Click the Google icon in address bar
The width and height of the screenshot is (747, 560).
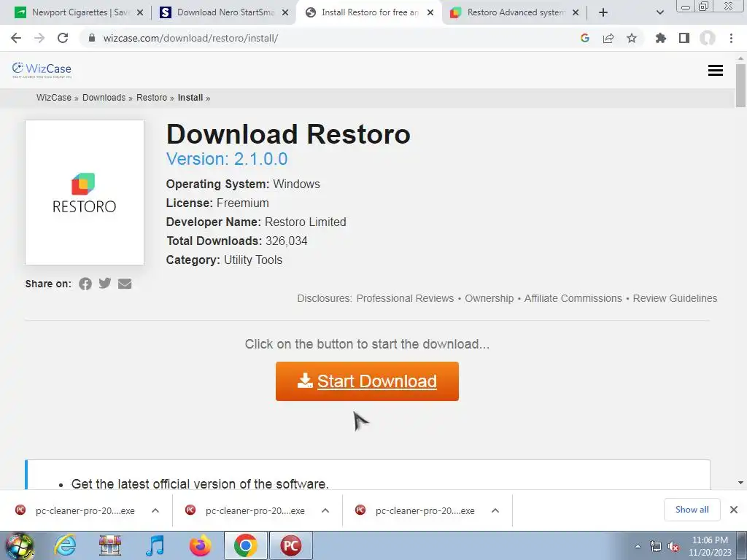585,38
